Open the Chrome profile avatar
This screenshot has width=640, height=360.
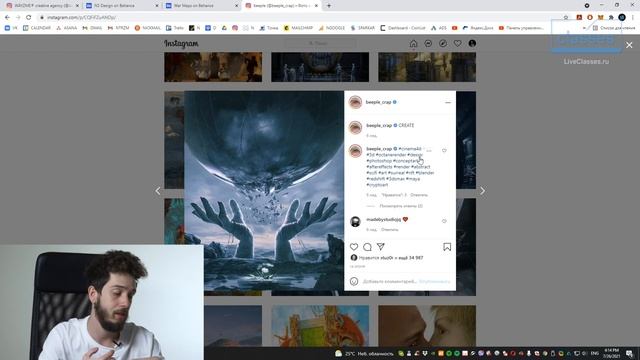622,17
